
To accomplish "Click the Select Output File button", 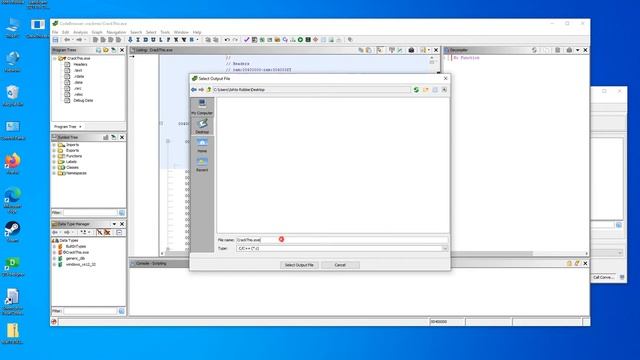I will point(299,265).
